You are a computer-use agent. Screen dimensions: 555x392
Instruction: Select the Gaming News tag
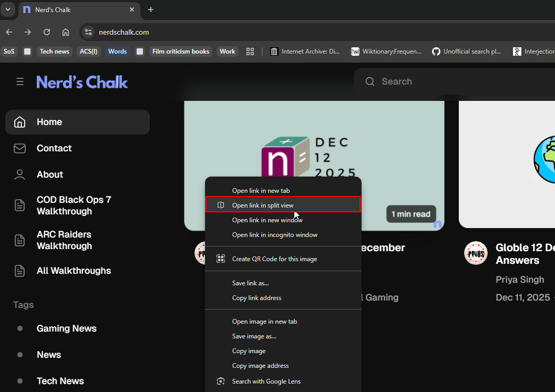point(66,328)
